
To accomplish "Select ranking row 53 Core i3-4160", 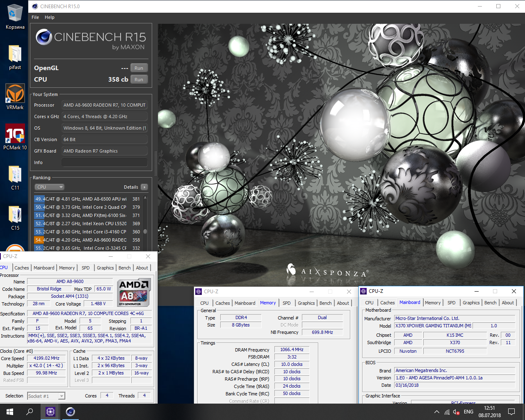I will tap(88, 232).
